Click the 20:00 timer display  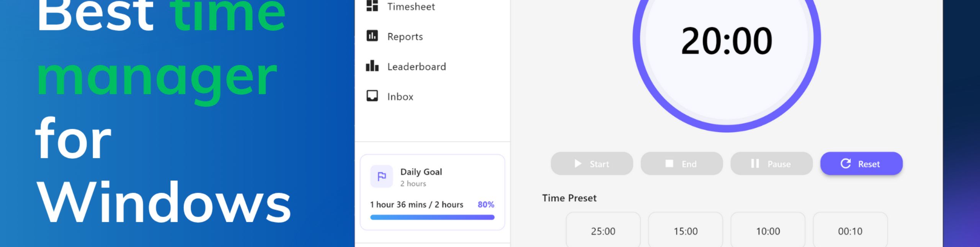tap(727, 41)
